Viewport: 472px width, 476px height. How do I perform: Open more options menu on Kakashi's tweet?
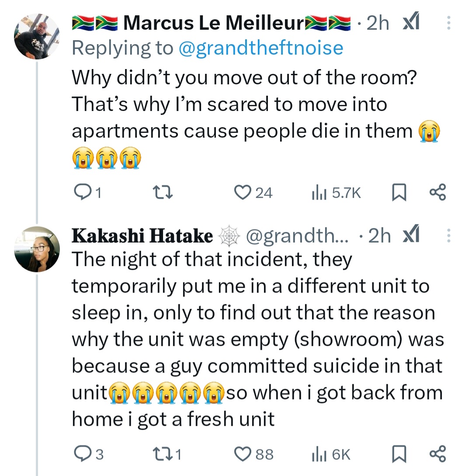click(448, 236)
